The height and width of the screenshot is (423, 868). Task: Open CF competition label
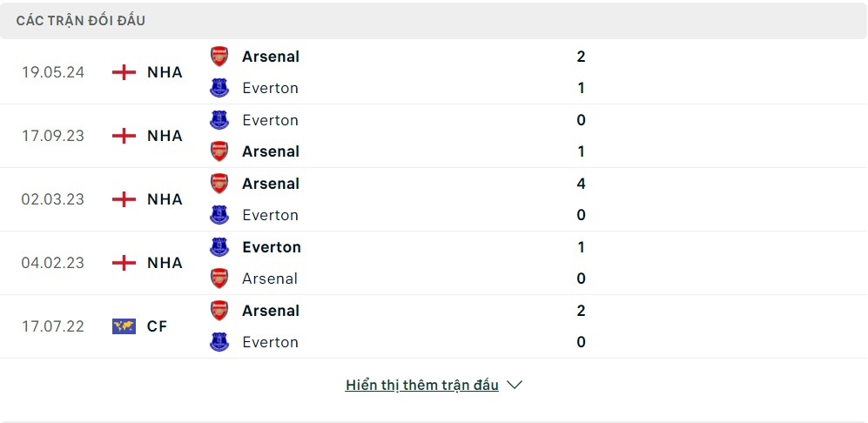point(157,326)
